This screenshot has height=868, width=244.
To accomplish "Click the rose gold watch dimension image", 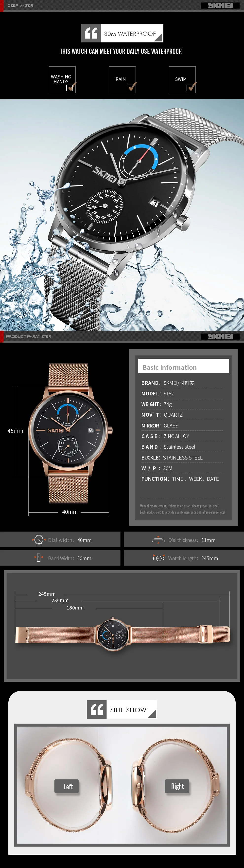I will (x=70, y=433).
